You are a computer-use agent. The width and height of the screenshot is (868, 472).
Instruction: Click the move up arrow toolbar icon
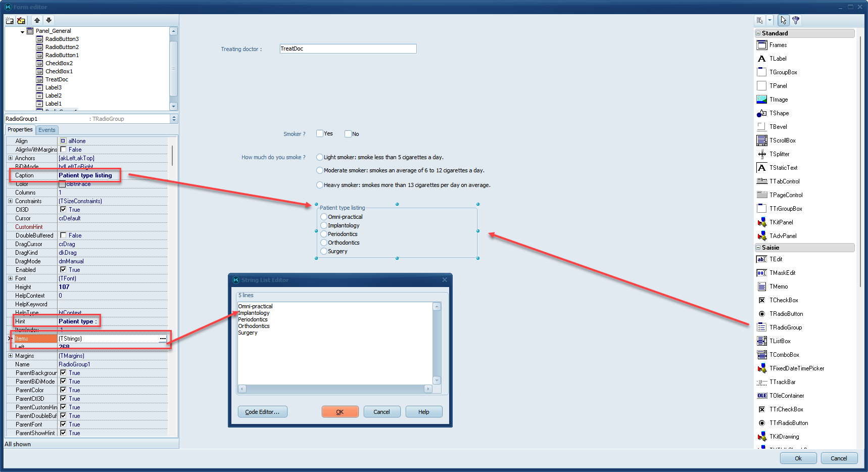pyautogui.click(x=37, y=20)
